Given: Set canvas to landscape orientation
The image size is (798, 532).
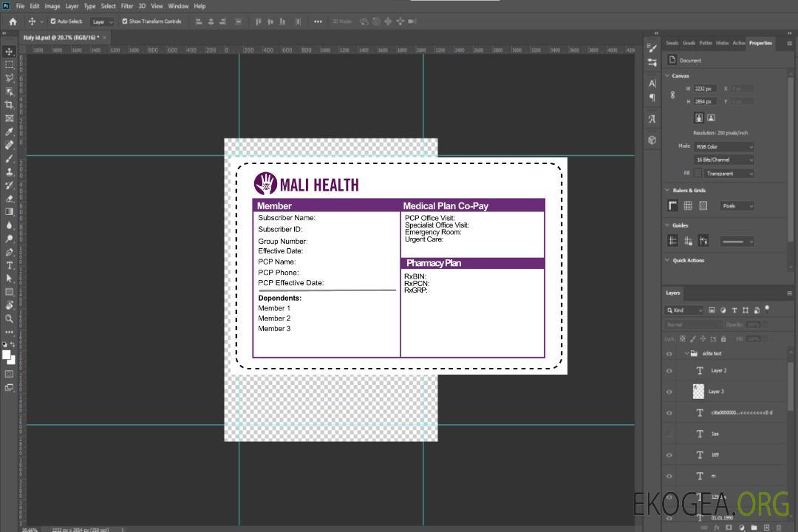Looking at the screenshot, I should (x=711, y=117).
